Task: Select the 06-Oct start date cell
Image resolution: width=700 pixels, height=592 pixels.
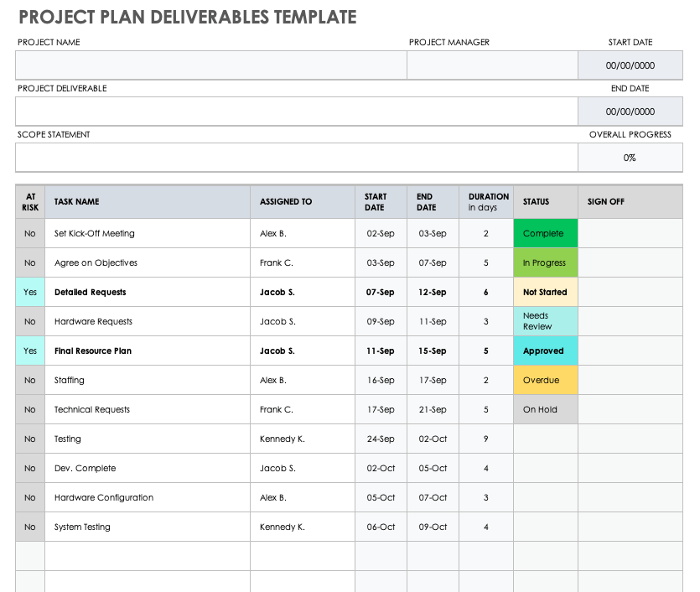Action: [x=381, y=527]
